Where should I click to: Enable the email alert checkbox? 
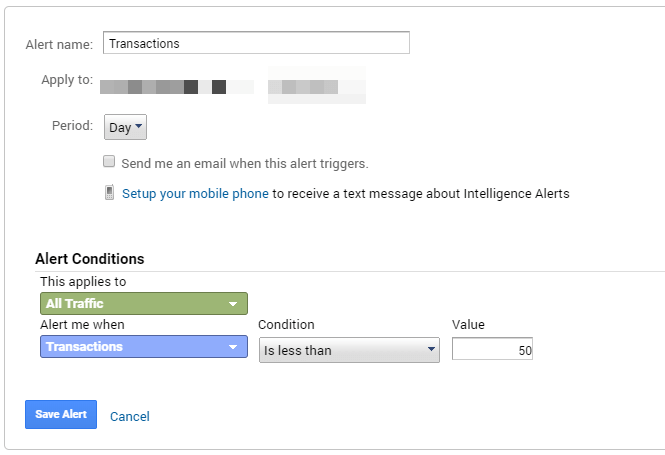(109, 162)
